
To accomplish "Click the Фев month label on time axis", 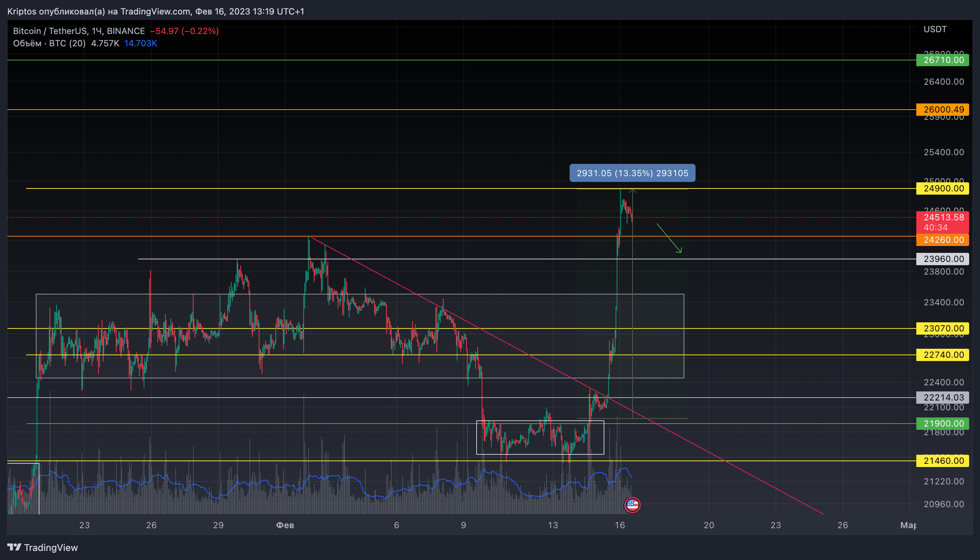I will tap(285, 525).
